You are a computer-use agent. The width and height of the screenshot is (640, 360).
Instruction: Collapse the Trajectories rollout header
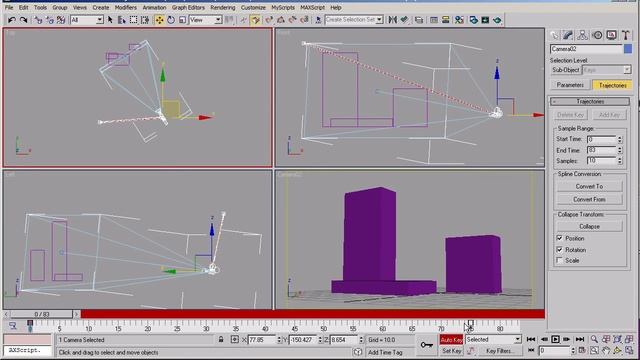click(x=590, y=101)
